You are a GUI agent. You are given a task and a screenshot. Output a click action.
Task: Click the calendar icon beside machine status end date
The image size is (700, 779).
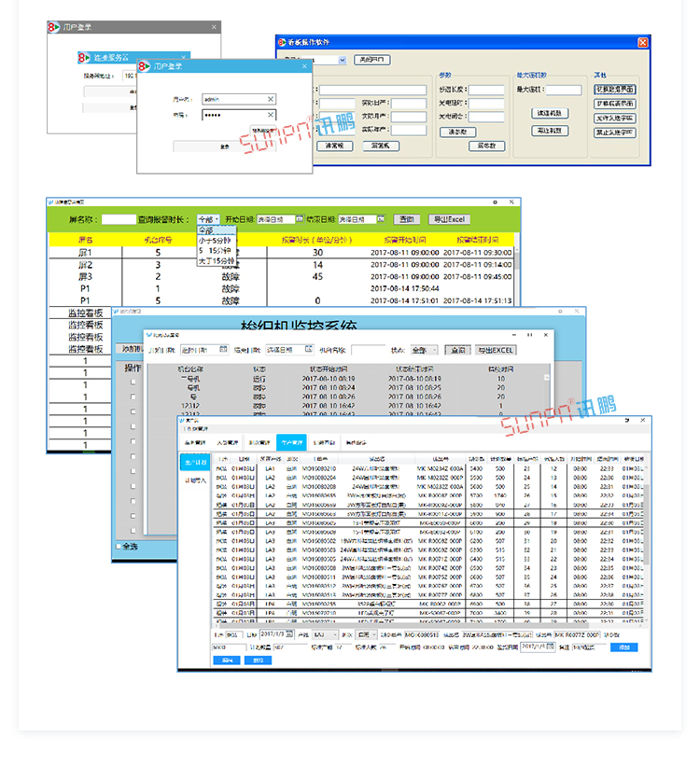(x=308, y=350)
